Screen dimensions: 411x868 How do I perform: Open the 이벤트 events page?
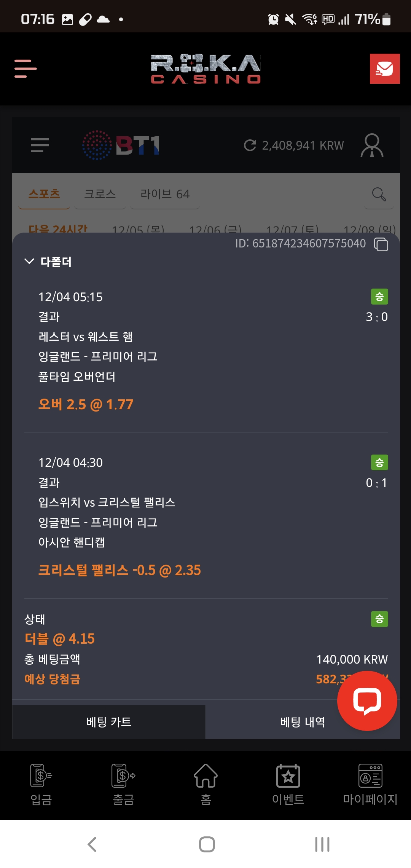click(x=288, y=784)
